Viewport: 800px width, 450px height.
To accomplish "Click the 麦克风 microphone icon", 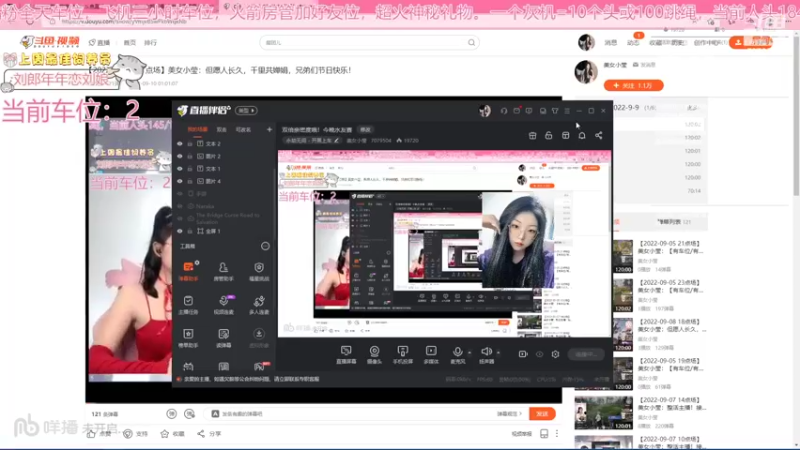I will 457,352.
